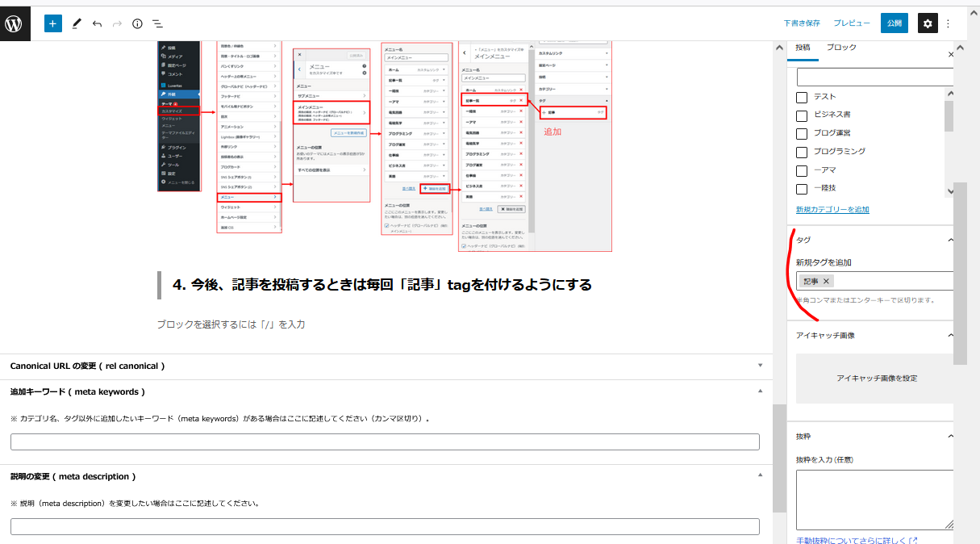Collapse the アイキャッチ画像 panel
This screenshot has height=544, width=980.
950,335
